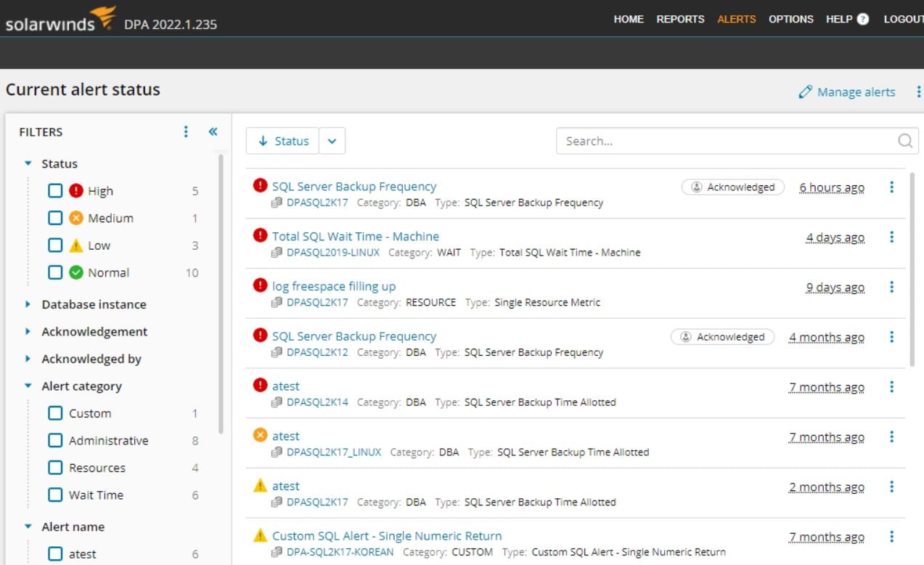Open the OPTIONS menu
924x565 pixels.
[x=791, y=20]
